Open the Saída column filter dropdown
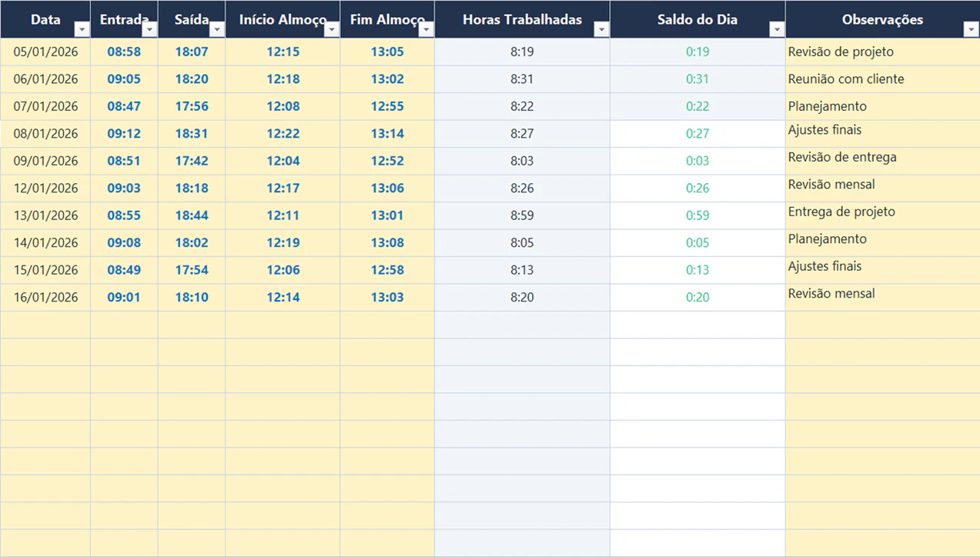Screen dimensions: 980x557 217,30
